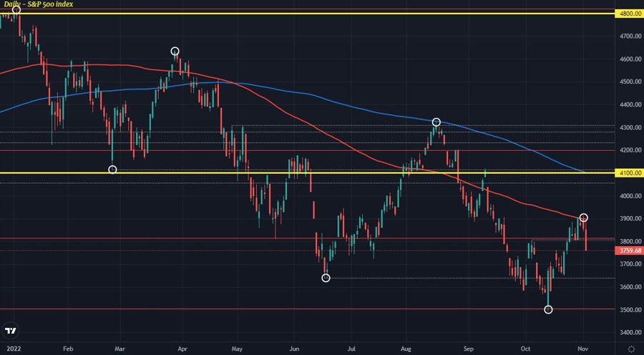Click the Mar label on time axis
Screen dimensions: 644x355
[120, 348]
